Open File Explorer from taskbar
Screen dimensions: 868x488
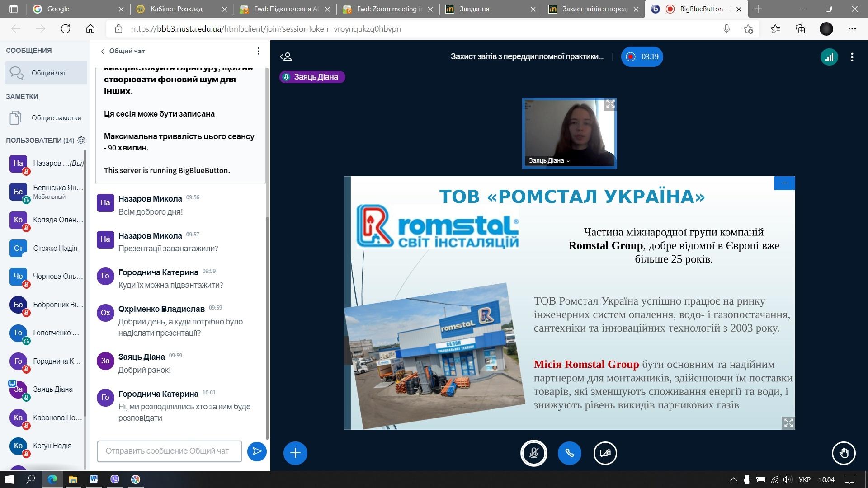point(73,479)
